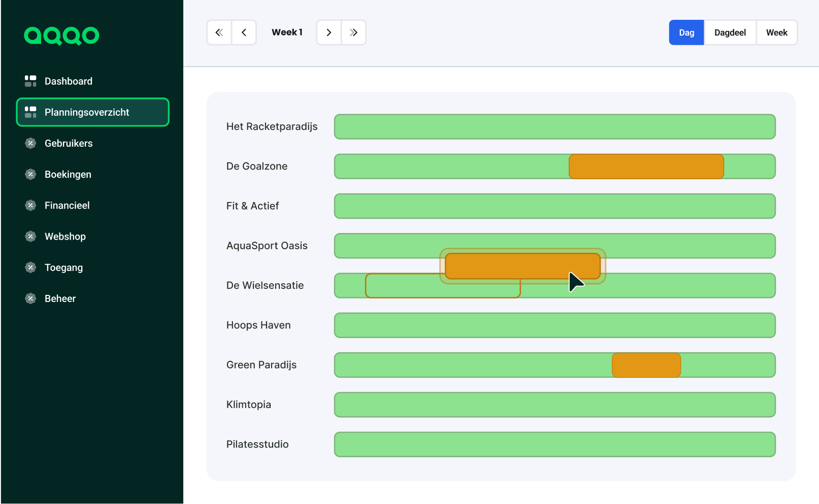The image size is (819, 504).
Task: Open the Dashboard from the sidebar
Action: pos(68,81)
